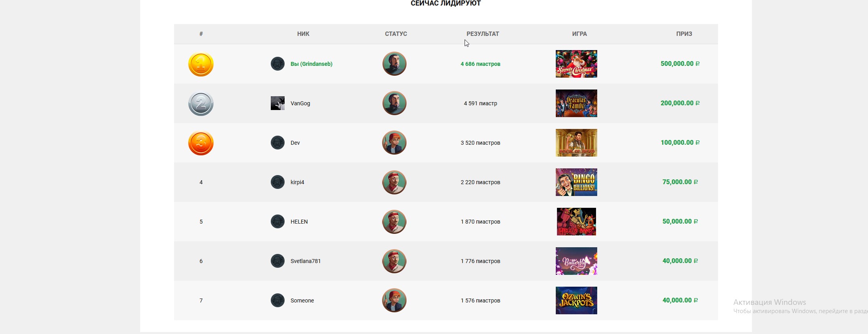Open the Ozwin's Jackpots game thumbnail

coord(576,300)
